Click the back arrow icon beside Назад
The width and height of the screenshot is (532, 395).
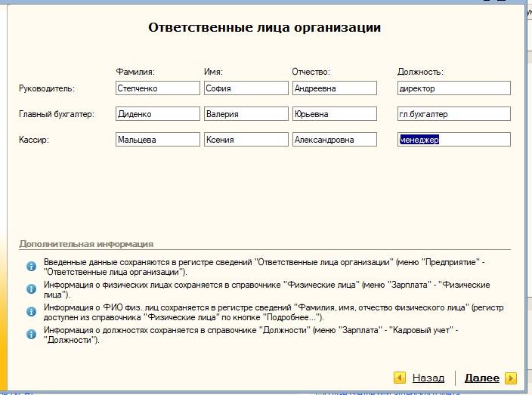point(399,378)
